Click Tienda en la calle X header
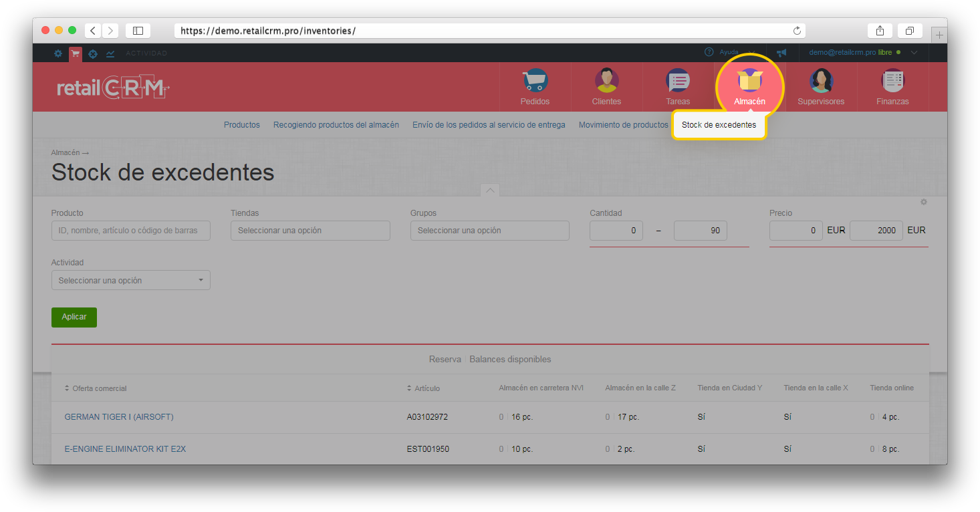The height and width of the screenshot is (512, 980). (x=816, y=388)
